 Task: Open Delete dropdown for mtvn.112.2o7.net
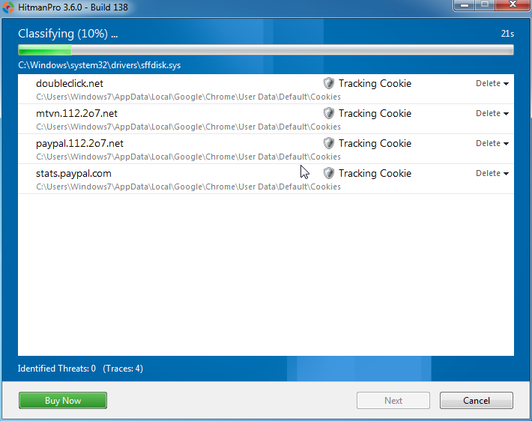coord(492,113)
